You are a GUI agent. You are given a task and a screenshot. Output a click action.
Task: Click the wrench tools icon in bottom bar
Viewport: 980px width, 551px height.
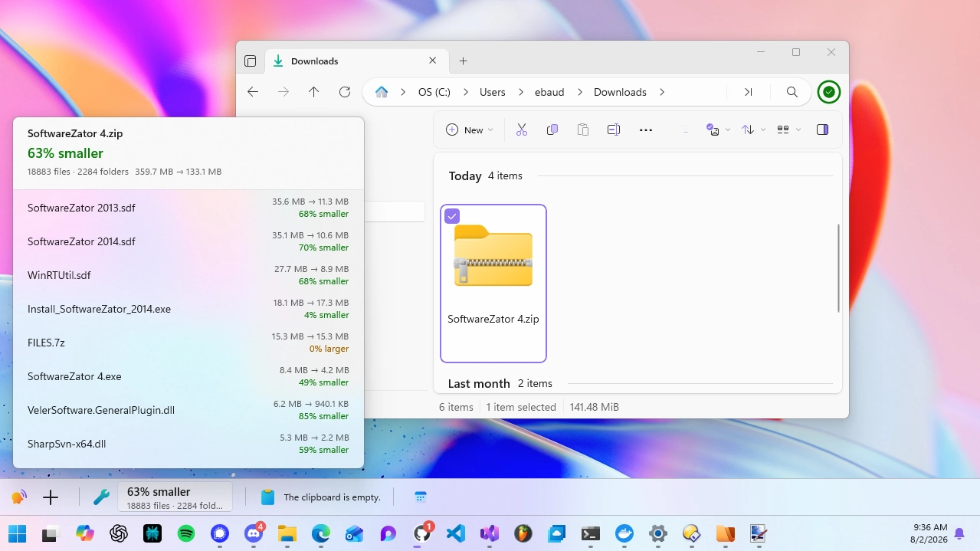tap(101, 497)
